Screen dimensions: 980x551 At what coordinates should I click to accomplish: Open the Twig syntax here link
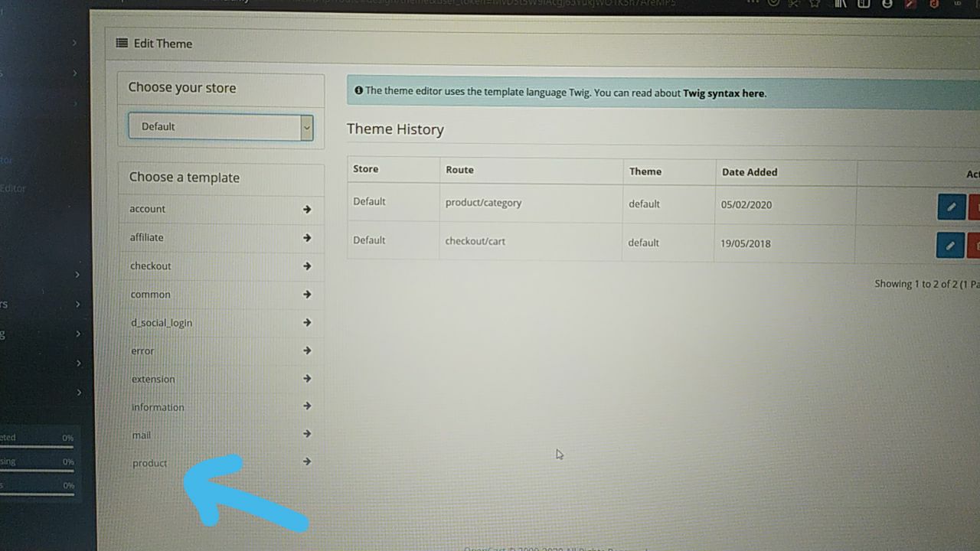point(724,93)
